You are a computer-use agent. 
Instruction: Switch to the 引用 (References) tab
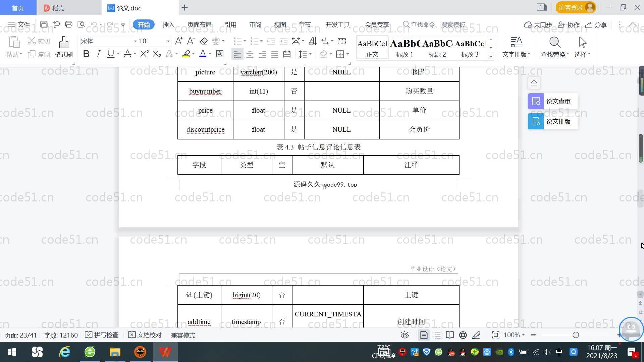coord(230,24)
